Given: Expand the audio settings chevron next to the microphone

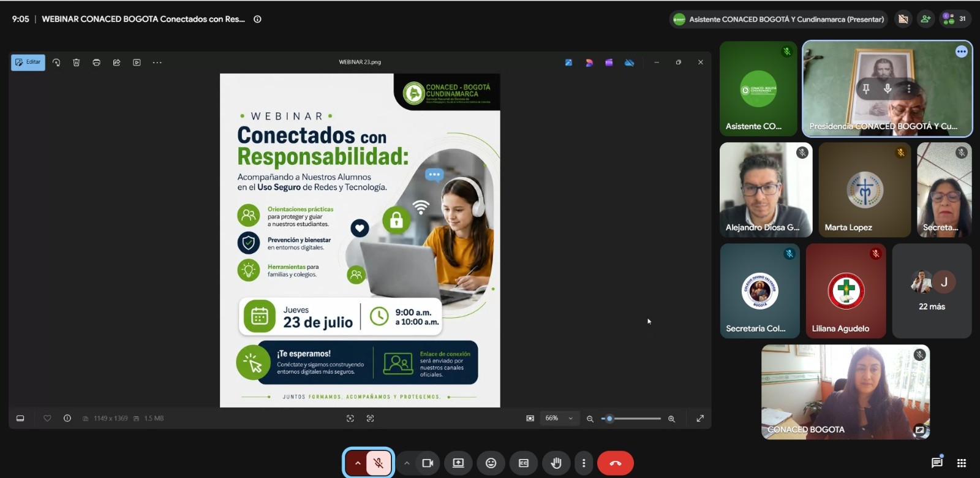Looking at the screenshot, I should 358,463.
